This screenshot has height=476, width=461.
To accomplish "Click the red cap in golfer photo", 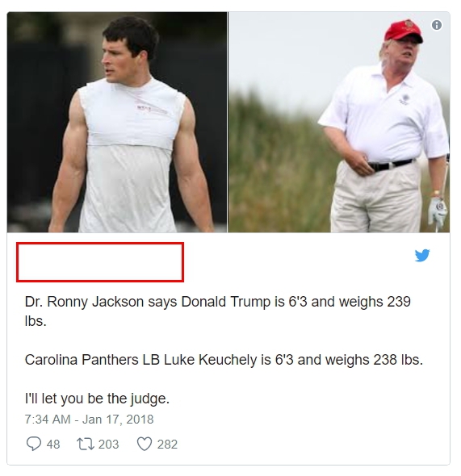I will 403,31.
